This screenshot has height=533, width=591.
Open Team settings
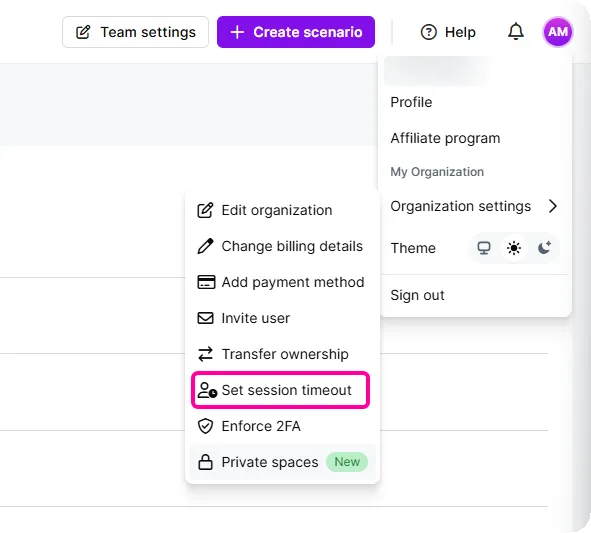click(135, 32)
